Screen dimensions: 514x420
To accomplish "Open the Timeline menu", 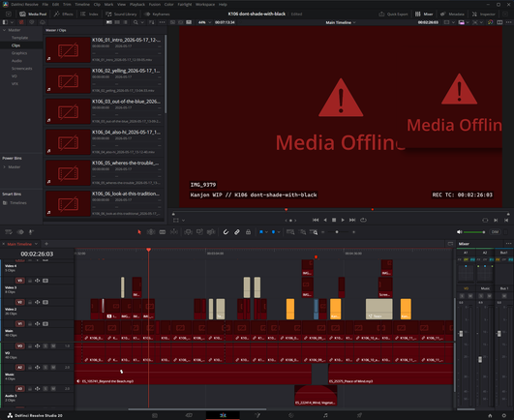I will (x=82, y=4).
